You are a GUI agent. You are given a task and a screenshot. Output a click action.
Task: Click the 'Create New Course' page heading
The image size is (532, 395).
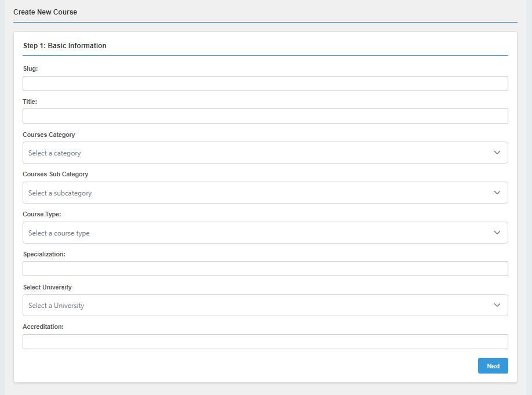[45, 12]
